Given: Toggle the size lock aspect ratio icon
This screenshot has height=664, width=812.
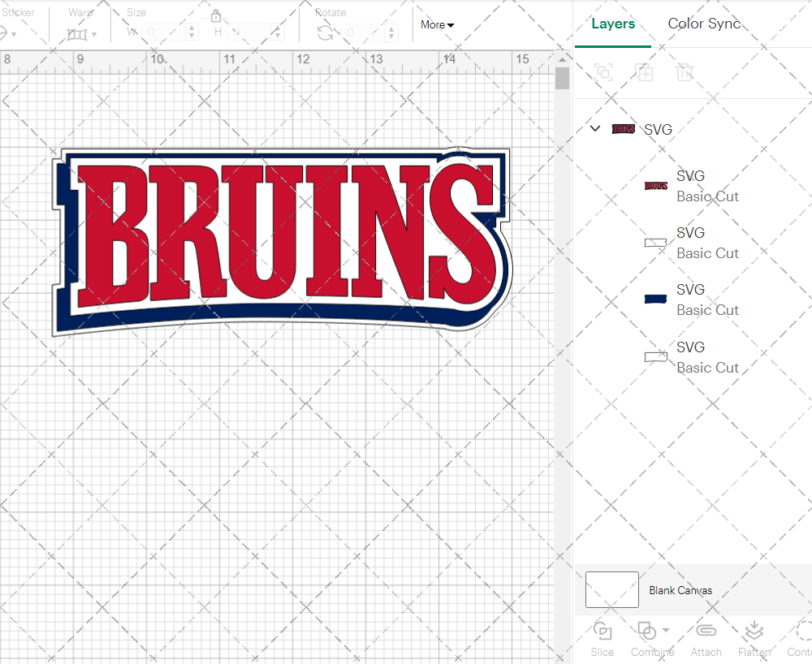Looking at the screenshot, I should (x=216, y=16).
